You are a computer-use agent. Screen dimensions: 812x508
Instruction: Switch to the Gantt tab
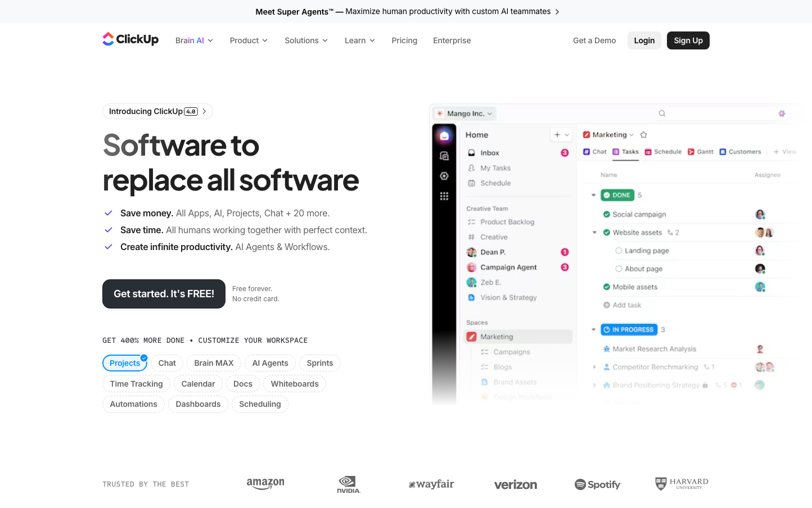tap(701, 152)
